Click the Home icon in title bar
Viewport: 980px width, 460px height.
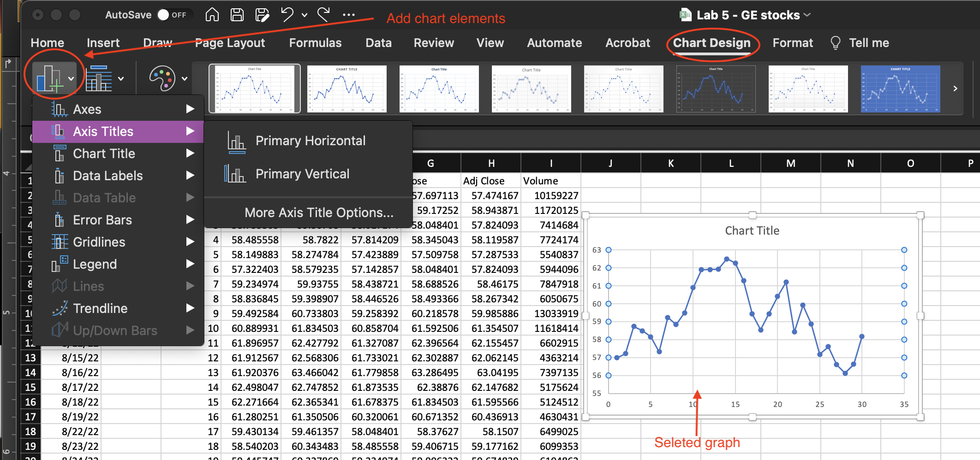212,15
